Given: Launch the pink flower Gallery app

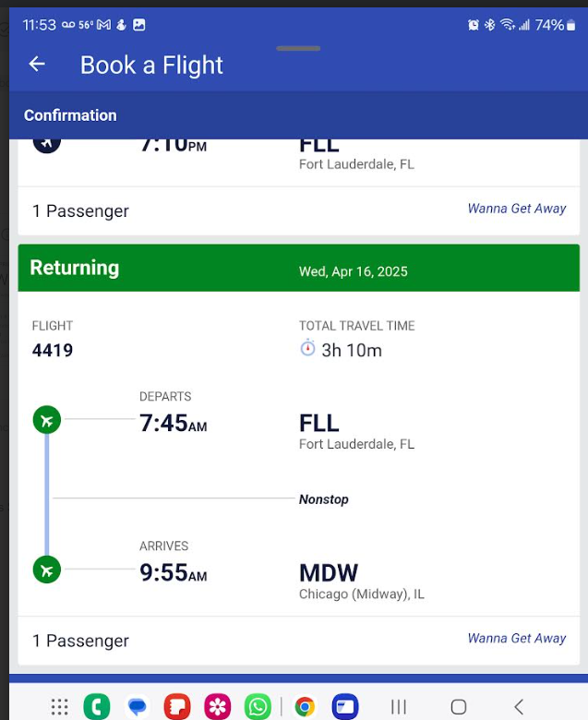Looking at the screenshot, I should pyautogui.click(x=218, y=706).
